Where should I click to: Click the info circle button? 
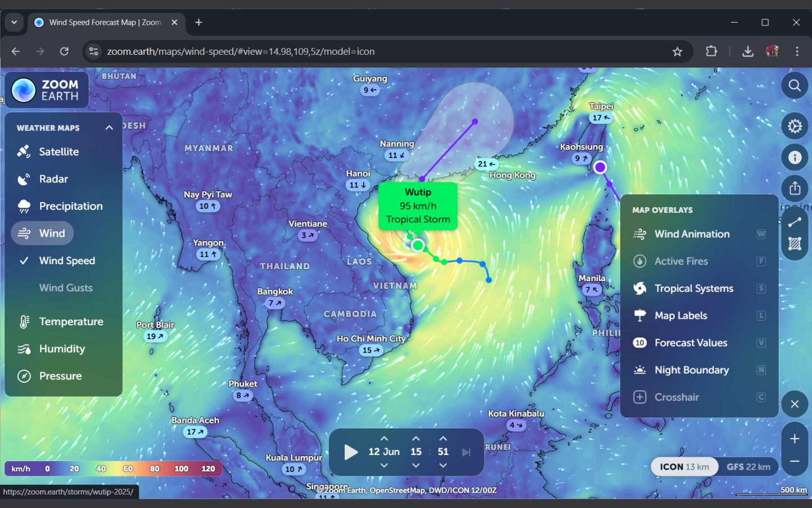point(795,157)
